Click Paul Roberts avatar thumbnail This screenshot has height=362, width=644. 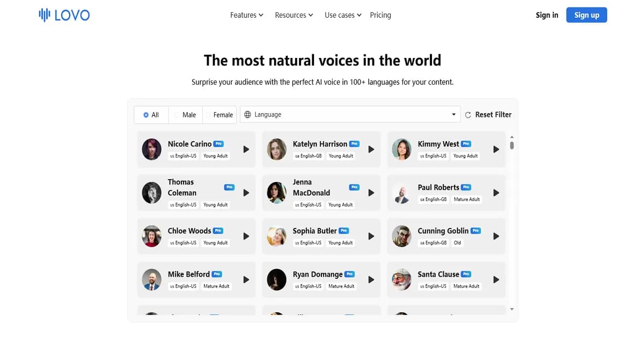coord(402,193)
